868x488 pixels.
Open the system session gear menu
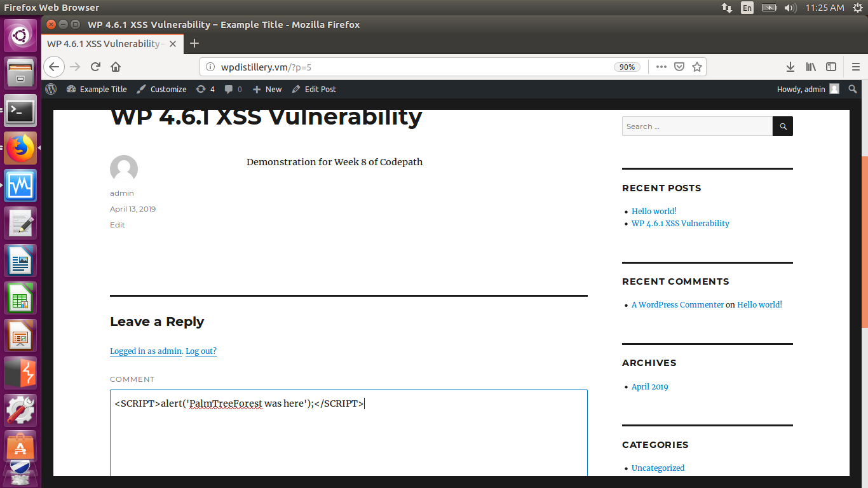click(x=857, y=8)
